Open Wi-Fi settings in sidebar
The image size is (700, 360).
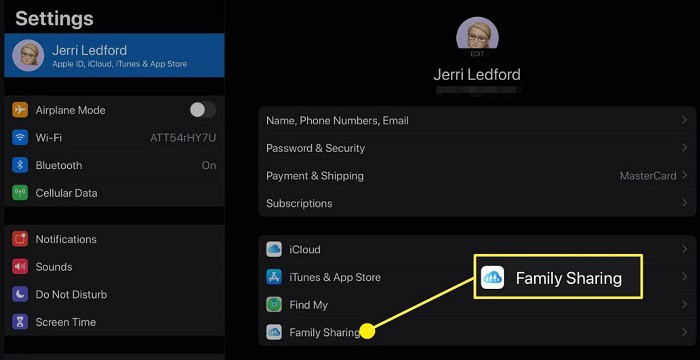tap(114, 138)
